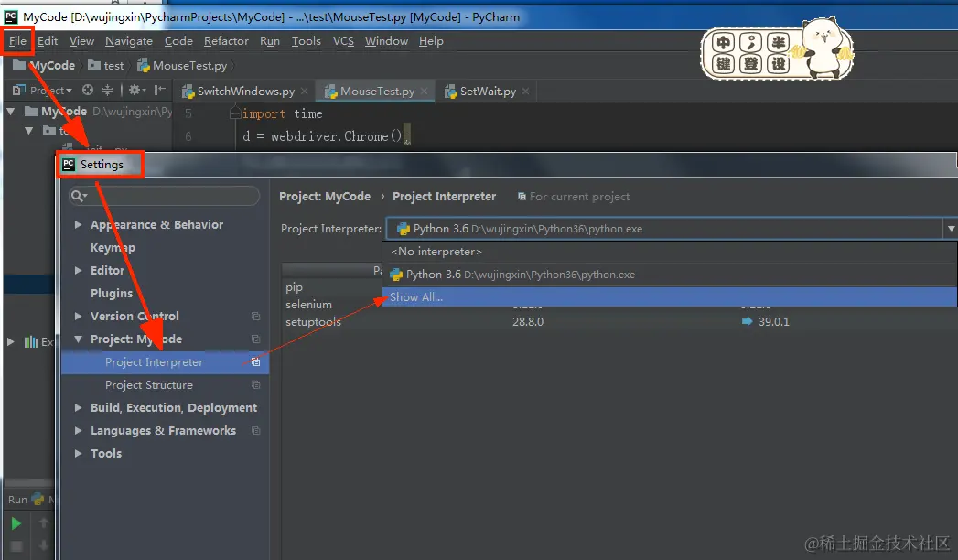Click project-level icon beside Project Structure

pos(255,384)
